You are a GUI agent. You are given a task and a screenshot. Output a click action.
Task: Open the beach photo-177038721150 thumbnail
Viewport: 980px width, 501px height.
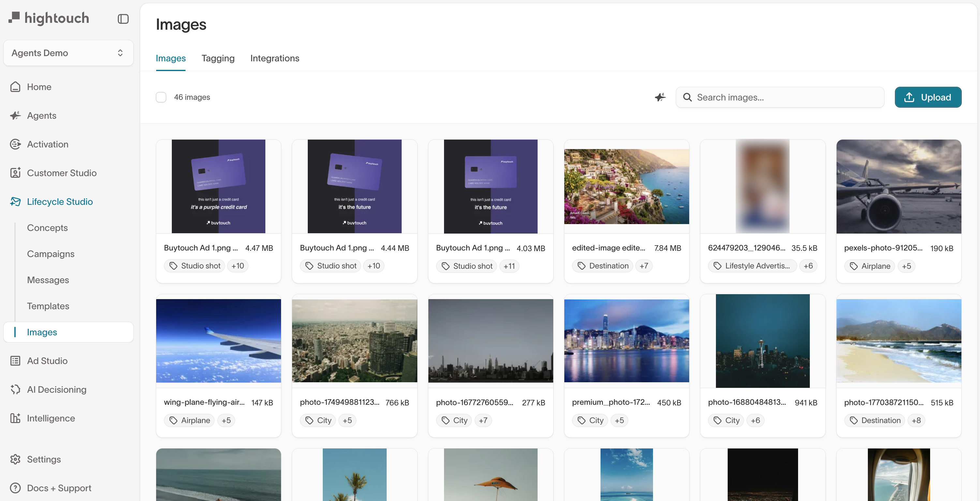[x=898, y=340]
